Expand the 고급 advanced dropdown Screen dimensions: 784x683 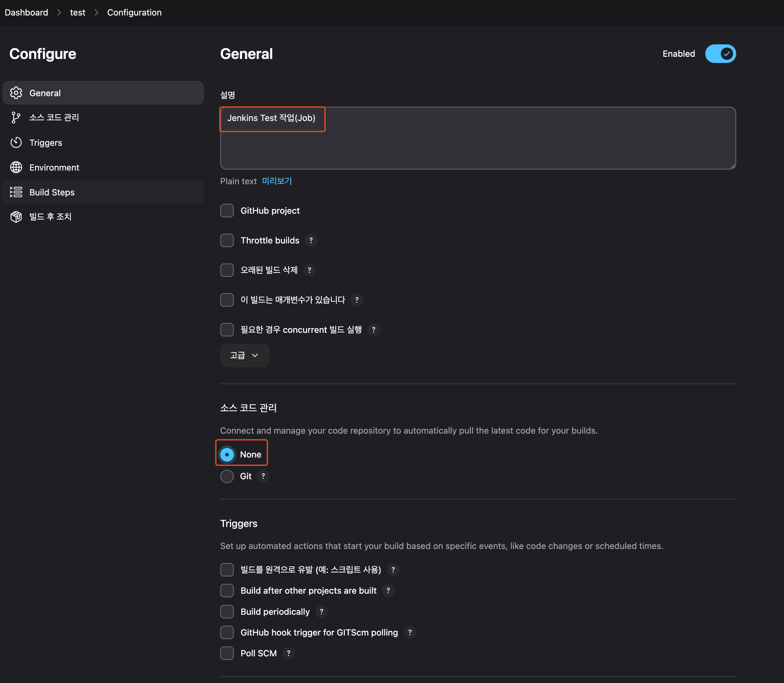(x=244, y=355)
